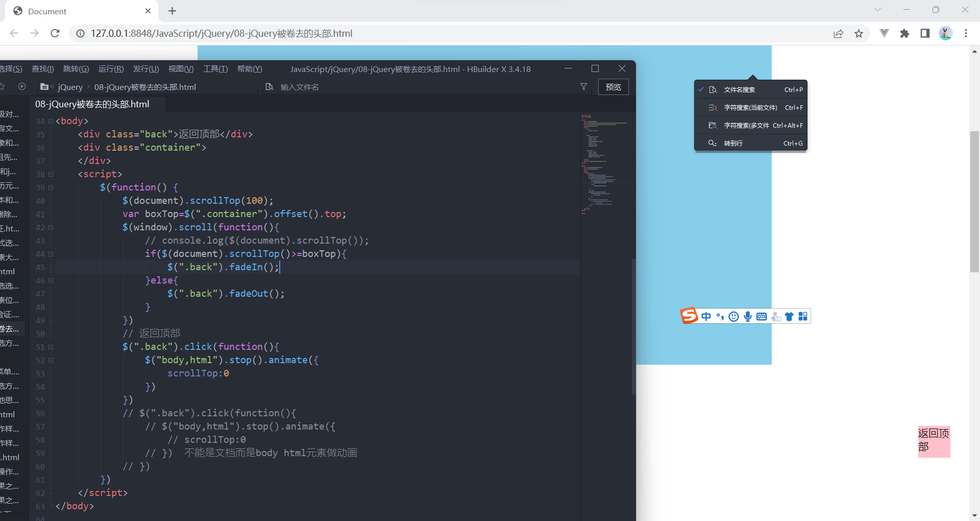Viewport: 980px width, 521px height.
Task: Click the file search magnifier icon in HBuilder toolbar
Action: tap(270, 86)
